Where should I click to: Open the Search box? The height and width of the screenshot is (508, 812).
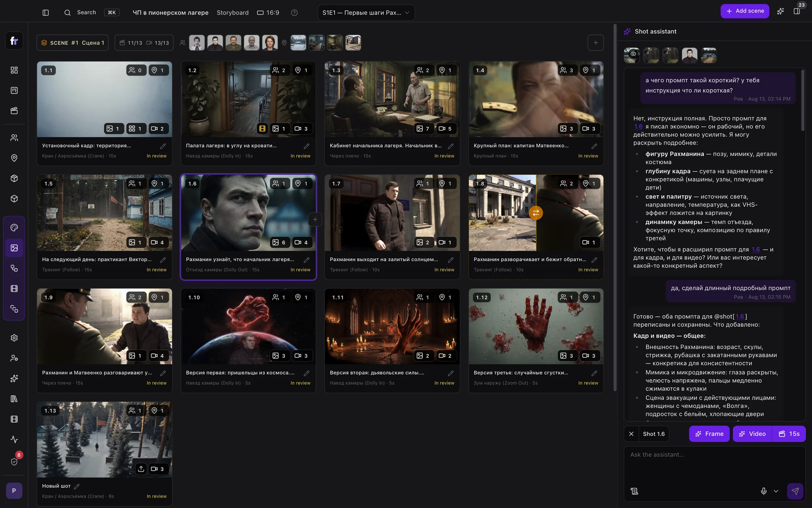click(x=92, y=13)
